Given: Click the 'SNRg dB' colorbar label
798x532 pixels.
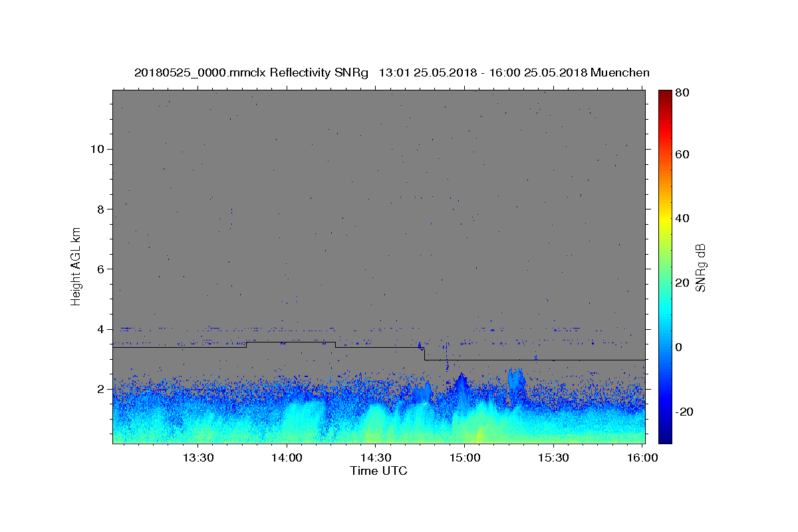Looking at the screenshot, I should [x=700, y=267].
